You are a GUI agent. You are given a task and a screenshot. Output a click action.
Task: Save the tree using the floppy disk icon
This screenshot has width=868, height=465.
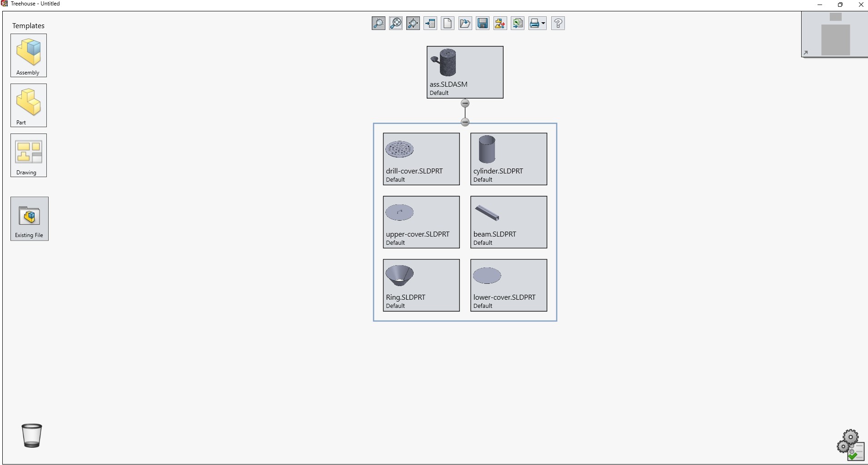(483, 23)
